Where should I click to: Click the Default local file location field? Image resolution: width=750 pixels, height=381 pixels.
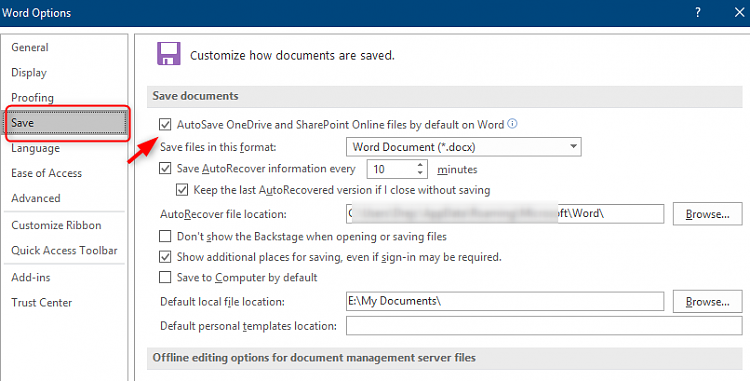(x=505, y=301)
